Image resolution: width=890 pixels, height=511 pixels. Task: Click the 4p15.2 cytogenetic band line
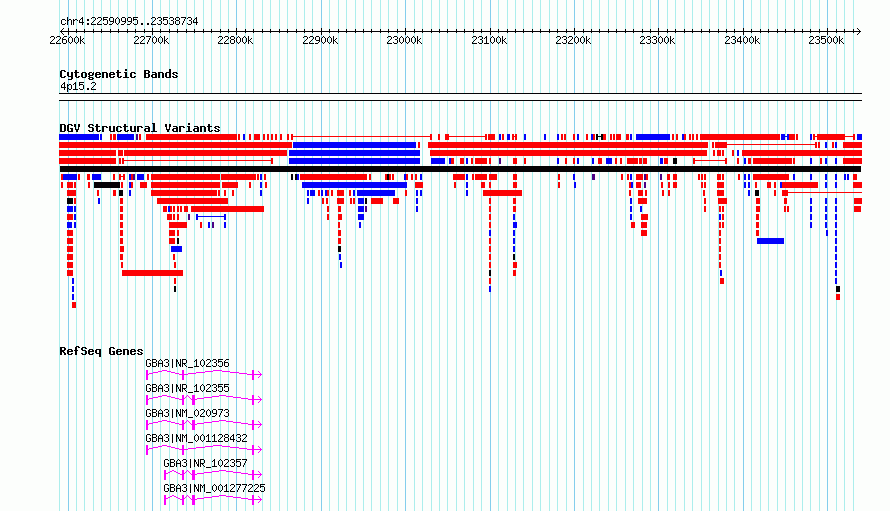pos(460,97)
